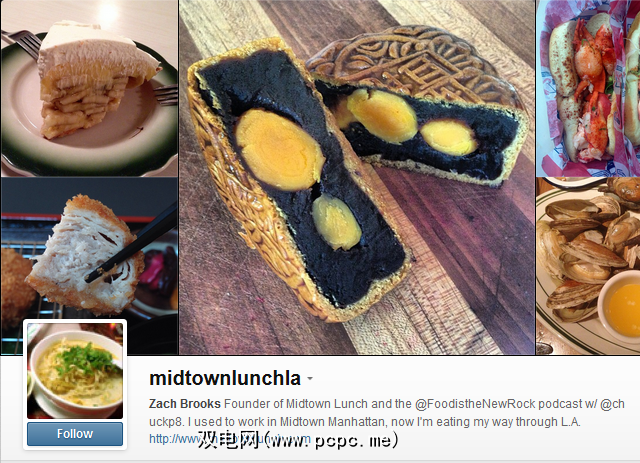Click the Follow button
This screenshot has width=640, height=463.
click(x=75, y=434)
